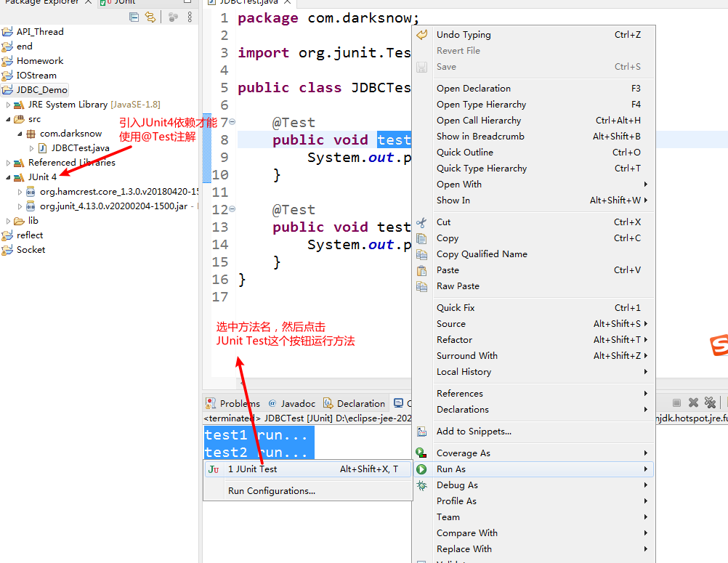The height and width of the screenshot is (563, 728).
Task: Choose Open Call Hierarchy
Action: point(533,120)
